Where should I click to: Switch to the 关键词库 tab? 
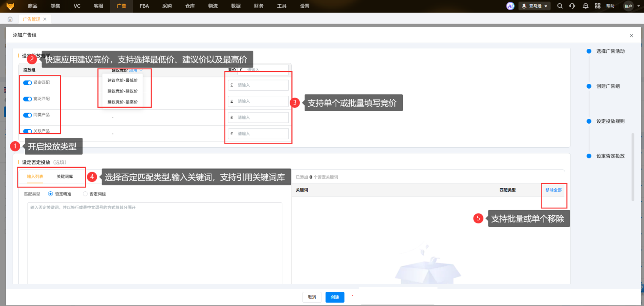pyautogui.click(x=65, y=176)
